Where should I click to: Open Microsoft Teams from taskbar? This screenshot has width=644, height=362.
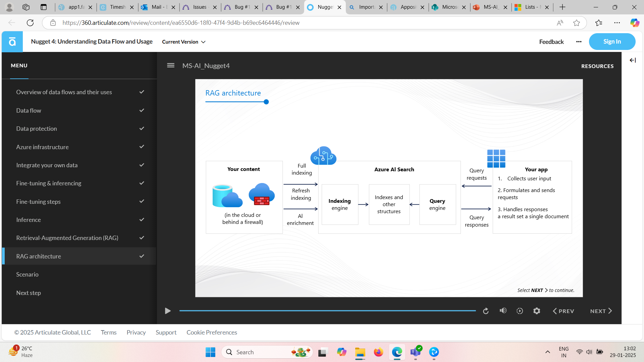click(416, 352)
